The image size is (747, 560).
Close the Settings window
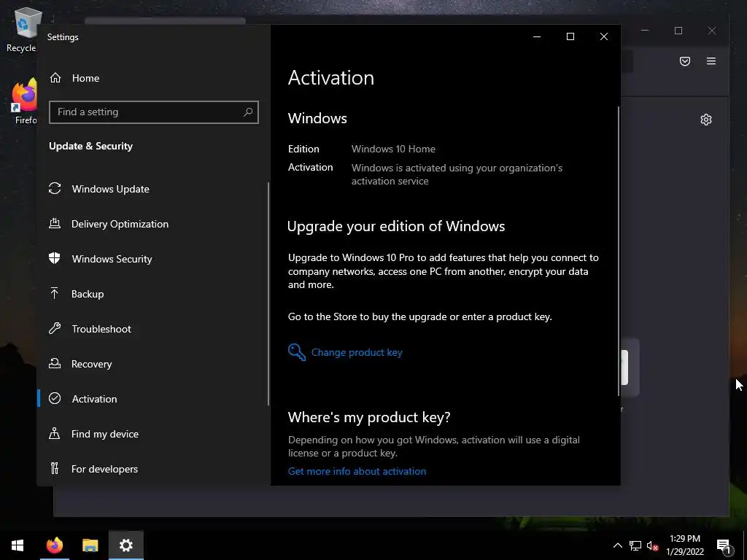point(603,36)
